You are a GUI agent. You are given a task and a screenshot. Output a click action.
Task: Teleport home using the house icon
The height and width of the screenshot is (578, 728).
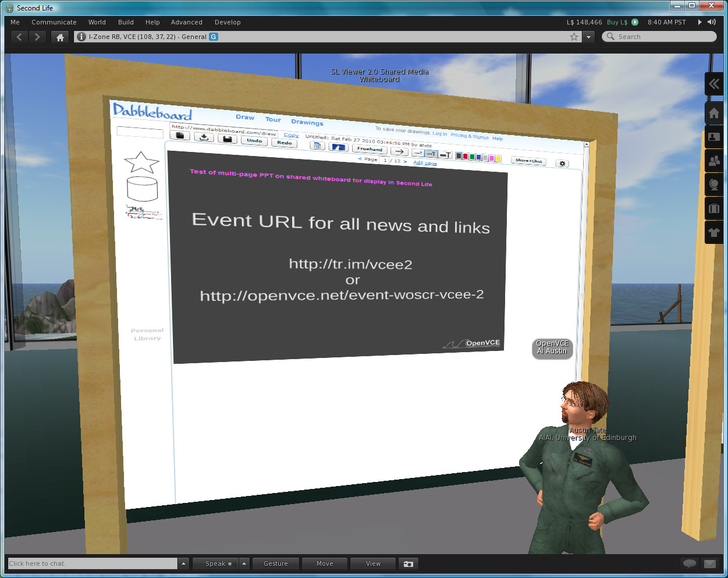pyautogui.click(x=60, y=37)
